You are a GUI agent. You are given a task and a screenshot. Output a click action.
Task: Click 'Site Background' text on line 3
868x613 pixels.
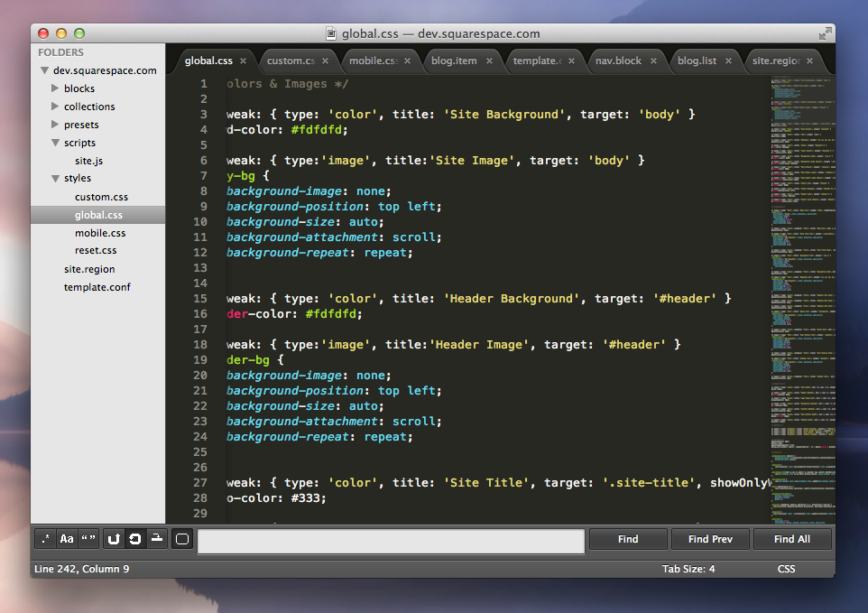(503, 114)
